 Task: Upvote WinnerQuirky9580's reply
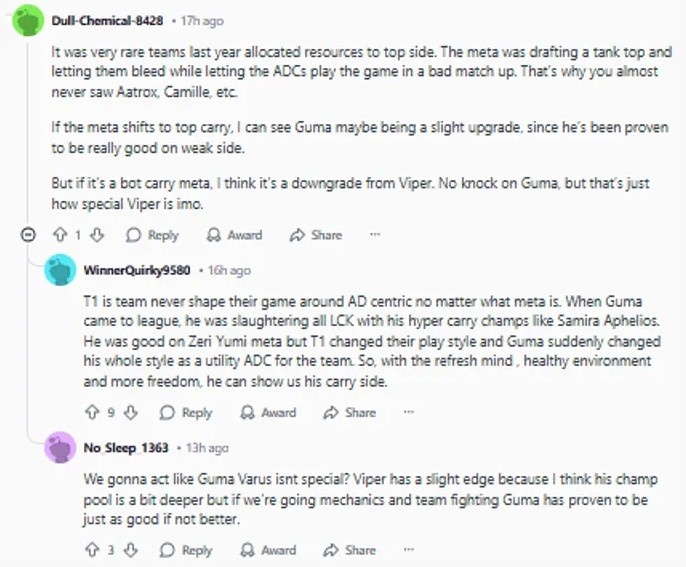92,412
